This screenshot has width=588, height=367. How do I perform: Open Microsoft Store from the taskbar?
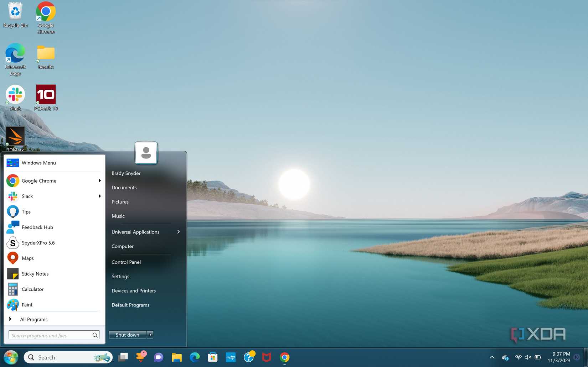pos(213,357)
